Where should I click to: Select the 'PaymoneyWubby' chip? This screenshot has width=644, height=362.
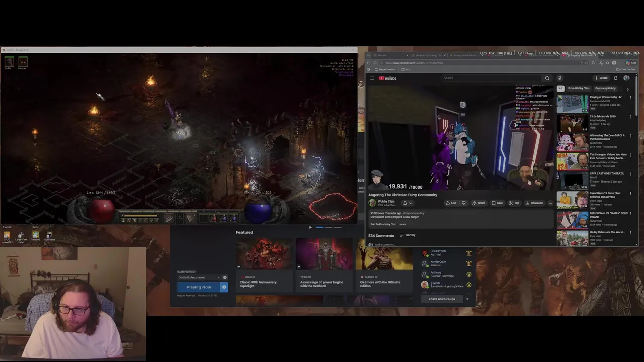[x=605, y=88]
